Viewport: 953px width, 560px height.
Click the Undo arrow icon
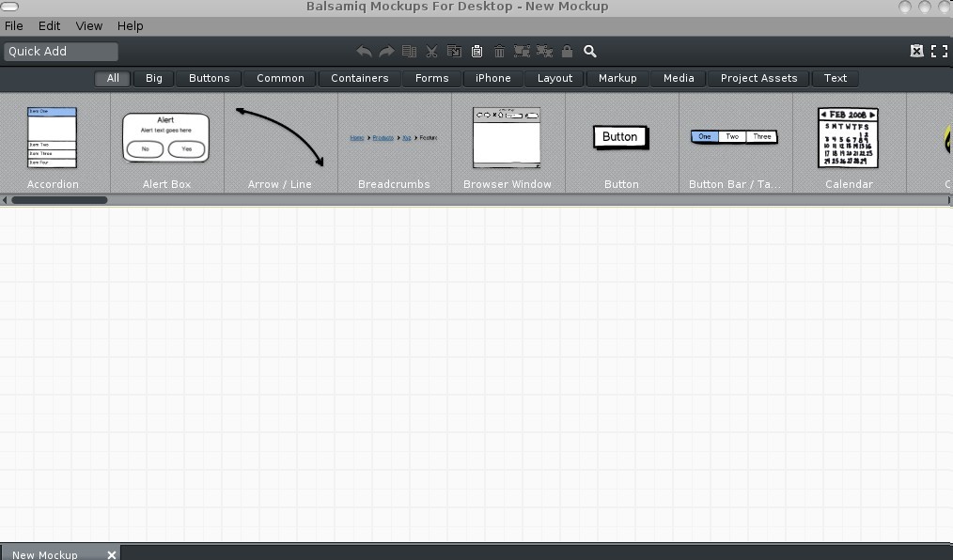364,52
